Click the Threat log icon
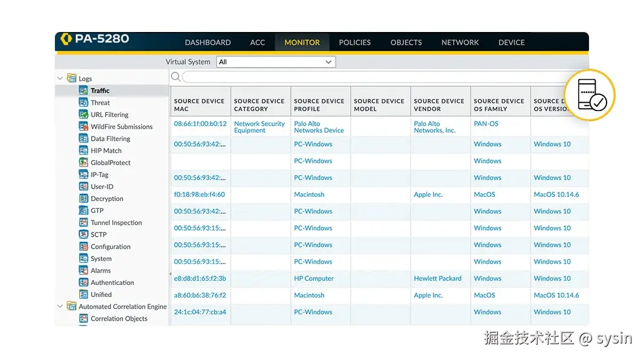The image size is (644, 358). (x=83, y=103)
